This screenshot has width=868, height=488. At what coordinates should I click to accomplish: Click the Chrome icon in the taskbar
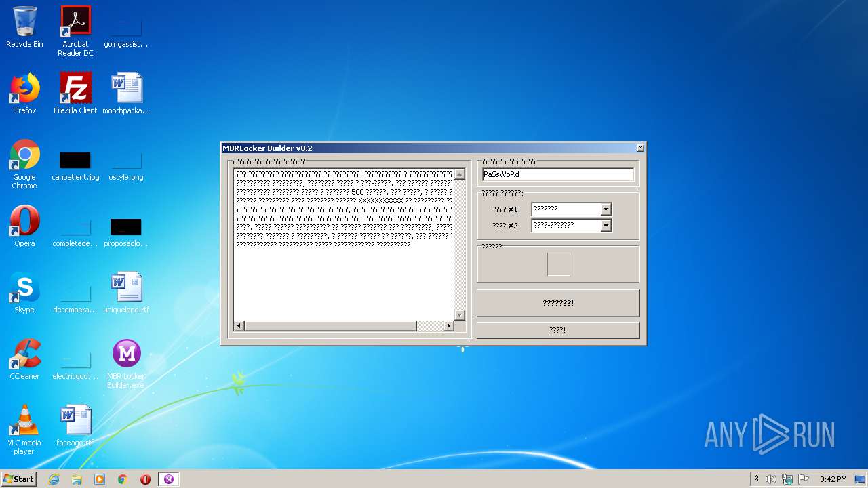point(123,479)
